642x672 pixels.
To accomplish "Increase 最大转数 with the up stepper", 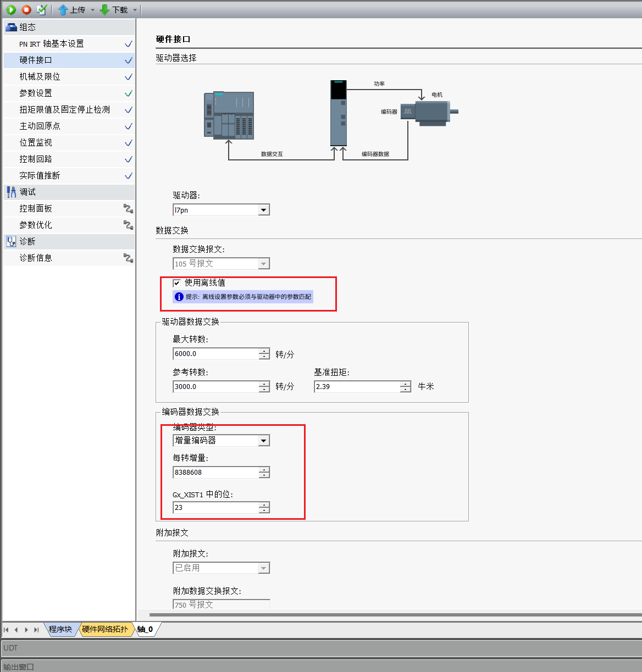I will tap(264, 351).
